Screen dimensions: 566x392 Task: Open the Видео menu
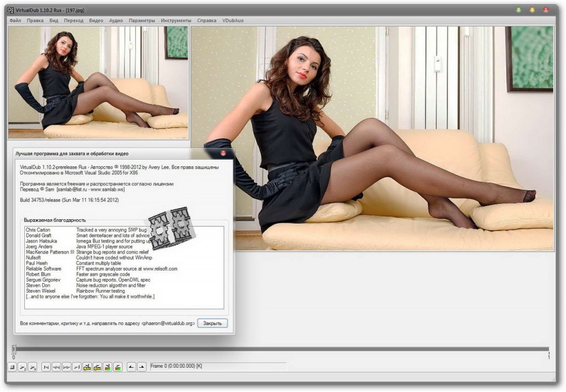[96, 20]
